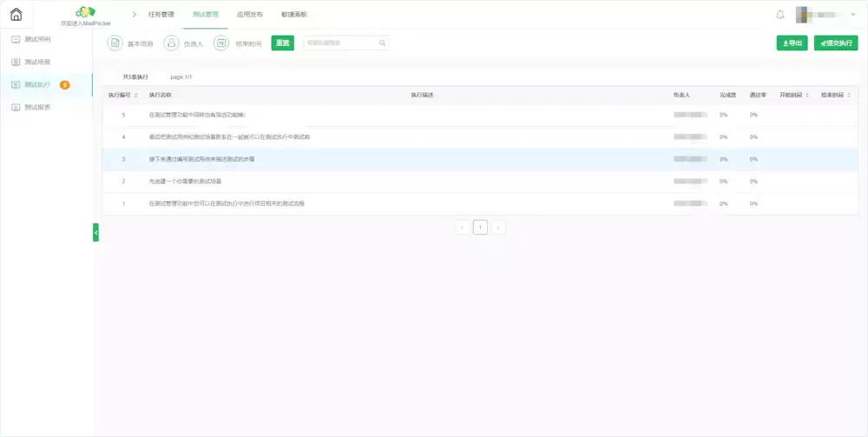The image size is (868, 437).
Task: Open the notifications bell
Action: tap(780, 15)
